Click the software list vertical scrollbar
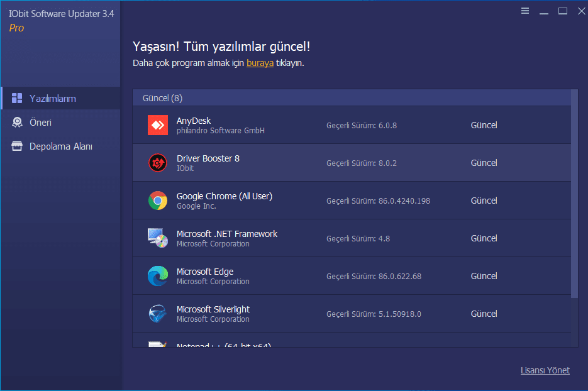This screenshot has height=391, width=588. click(575, 194)
